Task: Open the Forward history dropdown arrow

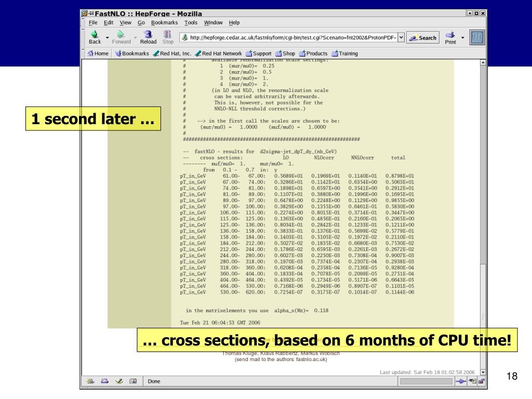Action: tap(135, 37)
